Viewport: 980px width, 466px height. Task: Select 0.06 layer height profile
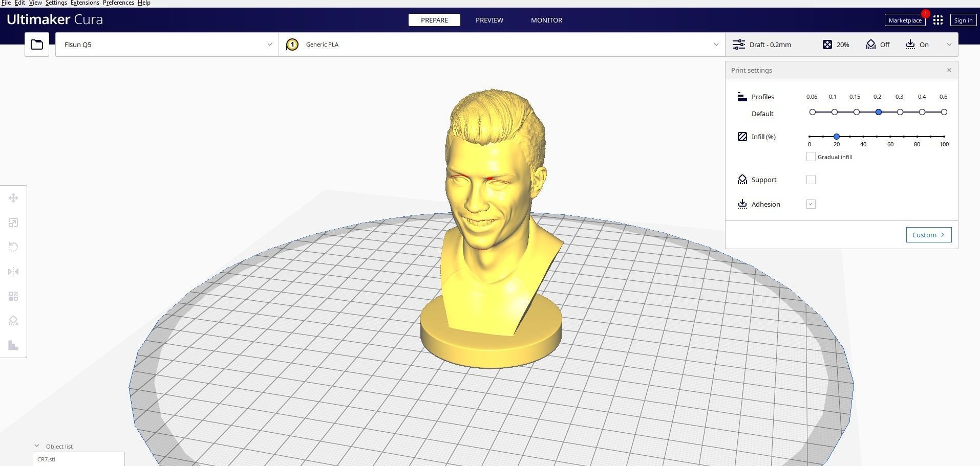[813, 112]
